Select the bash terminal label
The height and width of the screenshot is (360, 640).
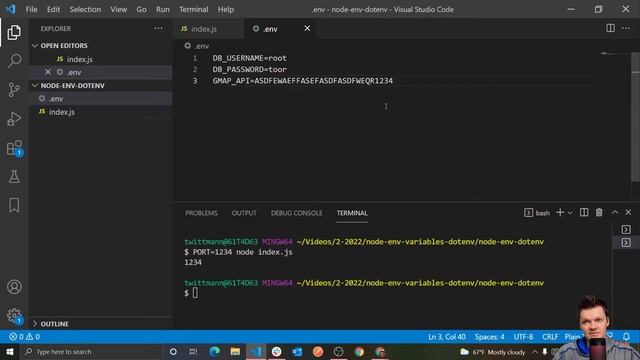point(537,213)
